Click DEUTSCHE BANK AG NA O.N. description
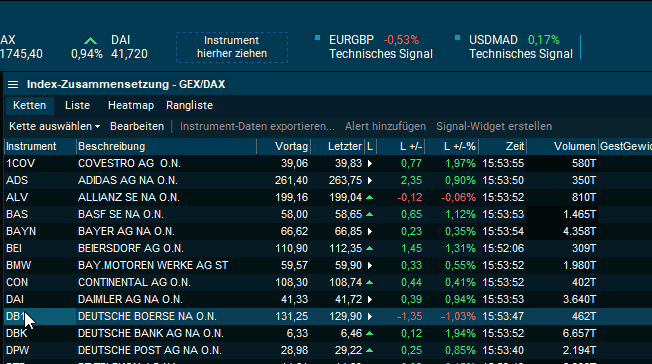This screenshot has height=364, width=652. pyautogui.click(x=151, y=334)
